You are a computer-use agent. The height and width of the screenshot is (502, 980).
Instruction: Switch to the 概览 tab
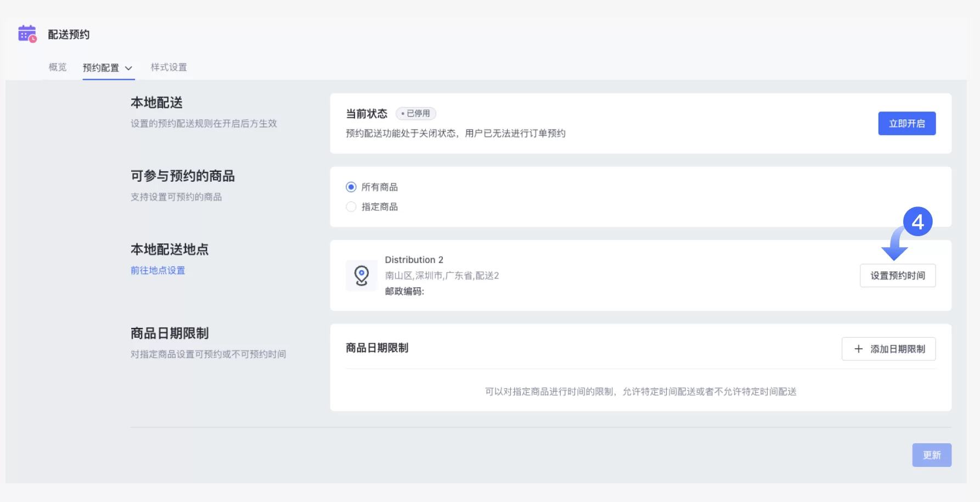click(x=57, y=68)
